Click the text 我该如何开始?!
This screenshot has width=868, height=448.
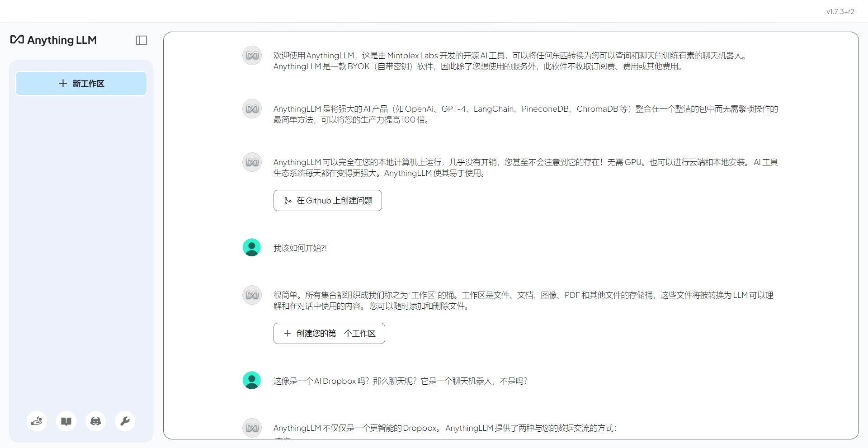300,248
